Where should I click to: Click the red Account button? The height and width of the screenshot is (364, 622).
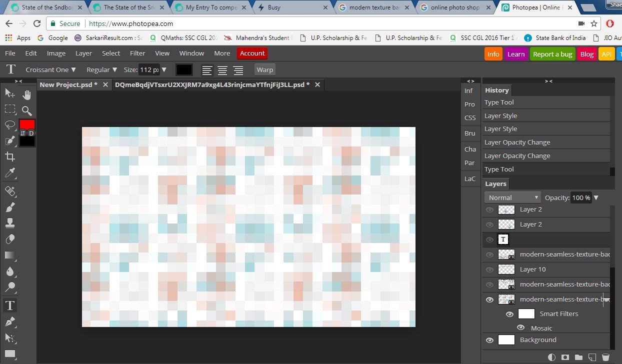252,53
